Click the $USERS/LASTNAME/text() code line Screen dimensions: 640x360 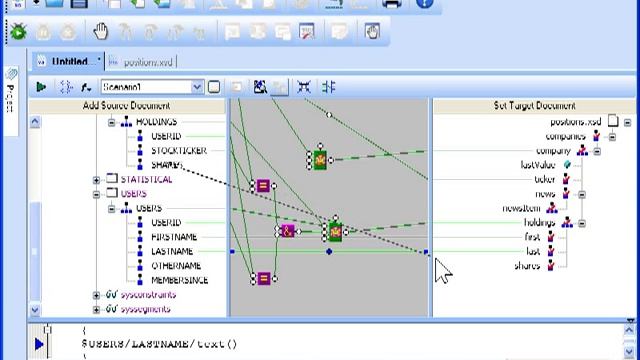pos(159,344)
